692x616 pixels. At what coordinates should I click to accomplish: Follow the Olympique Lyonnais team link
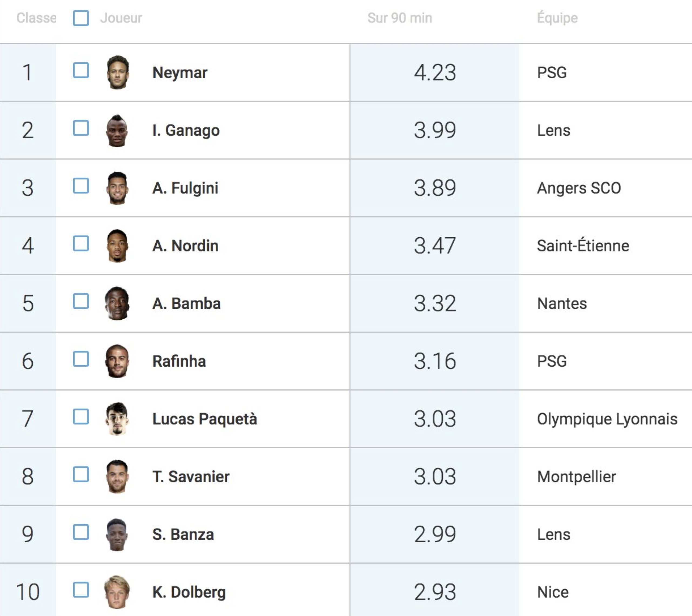[x=607, y=419]
